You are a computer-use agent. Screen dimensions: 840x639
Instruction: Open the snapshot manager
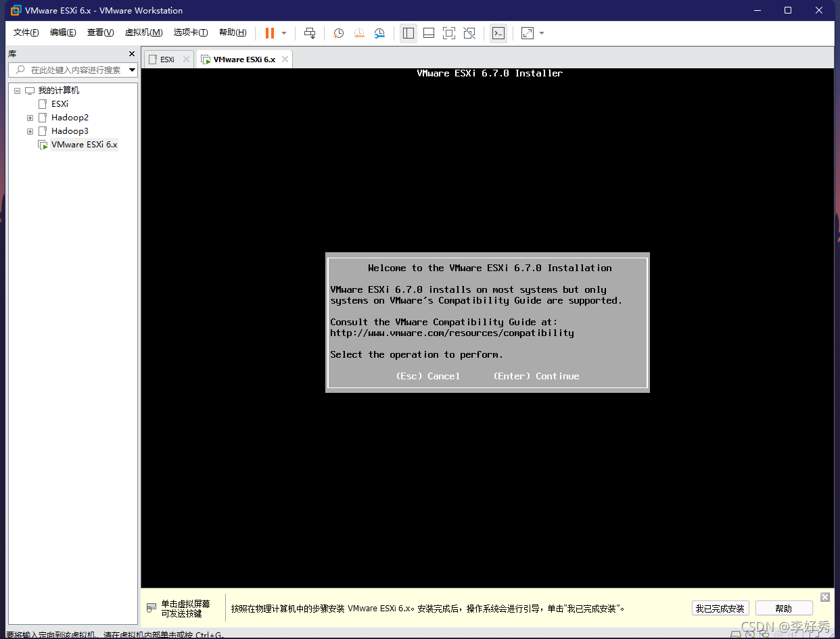point(379,33)
